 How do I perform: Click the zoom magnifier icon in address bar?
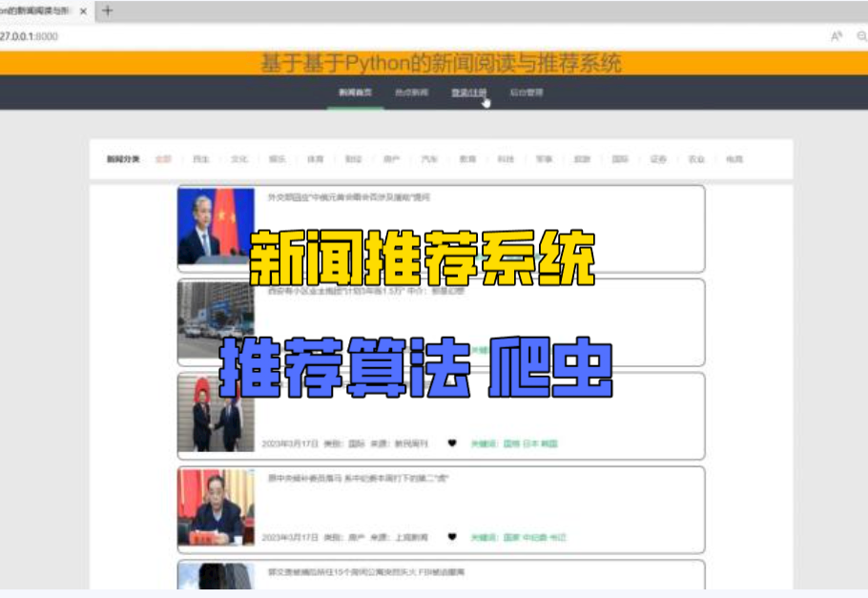(862, 36)
